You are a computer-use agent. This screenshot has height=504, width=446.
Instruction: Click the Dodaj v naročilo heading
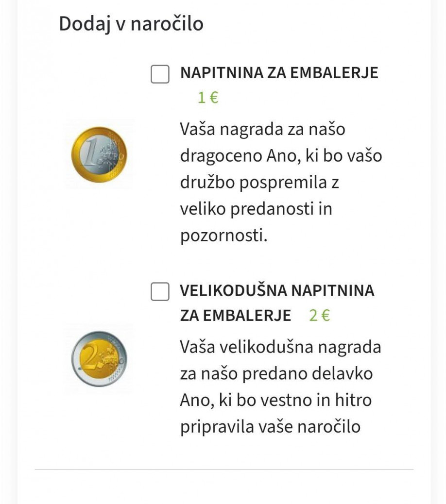(x=131, y=24)
